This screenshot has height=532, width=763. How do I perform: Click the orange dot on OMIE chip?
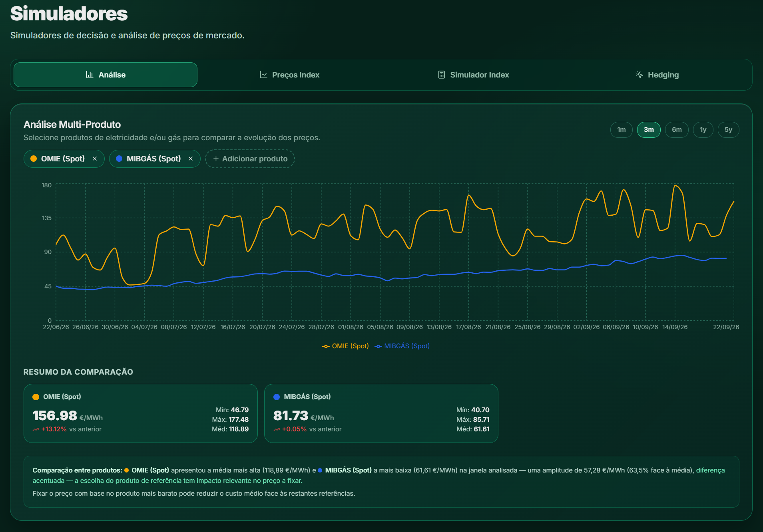(x=34, y=159)
